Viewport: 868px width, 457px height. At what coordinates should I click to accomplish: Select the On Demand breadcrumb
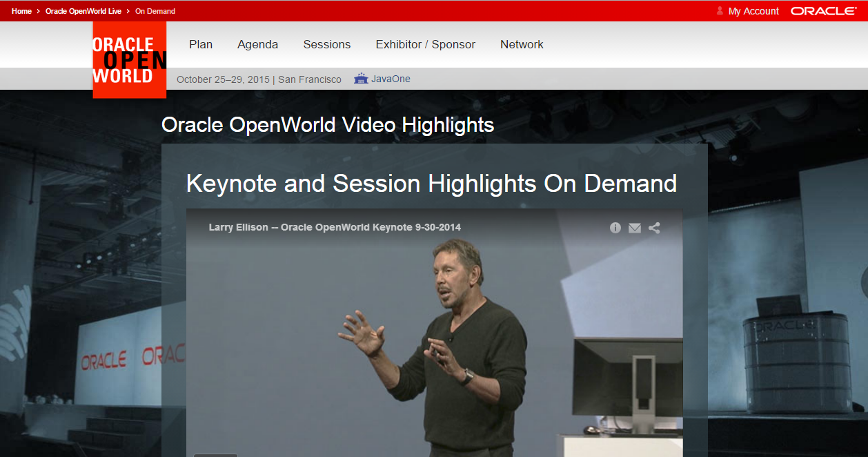(155, 11)
